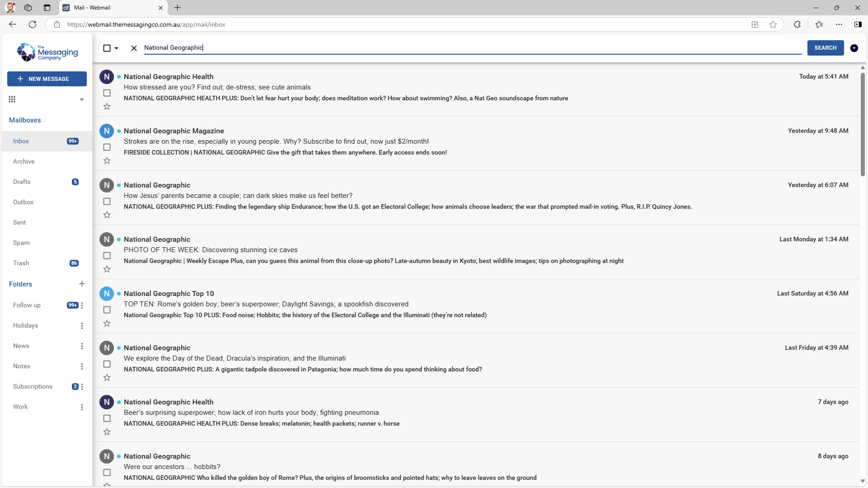Open the Inbox mailbox
The height and width of the screenshot is (488, 868).
(x=47, y=141)
